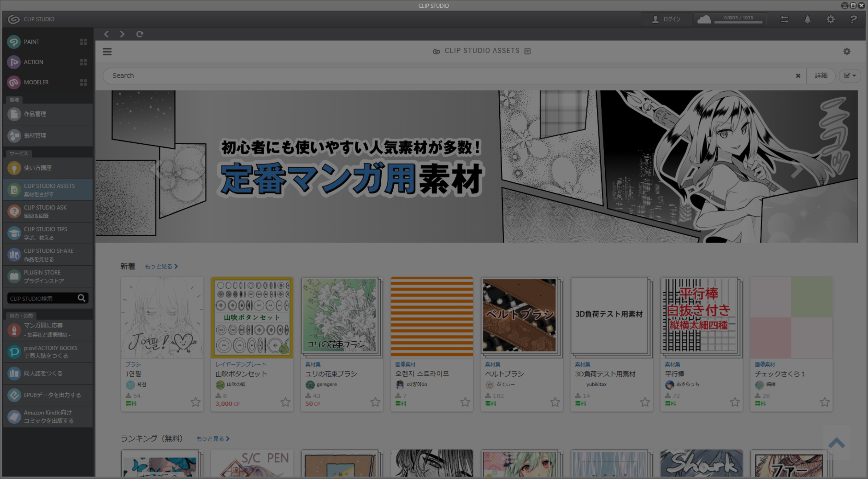Viewport: 868px width, 479px height.
Task: Click the CLIP STUDIO search magnifier
Action: coord(81,298)
